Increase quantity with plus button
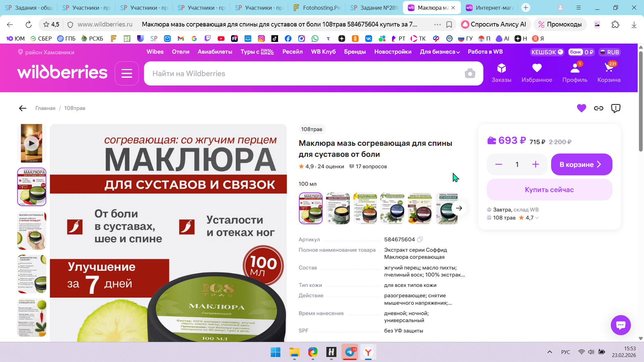This screenshot has width=644, height=362. [x=535, y=165]
